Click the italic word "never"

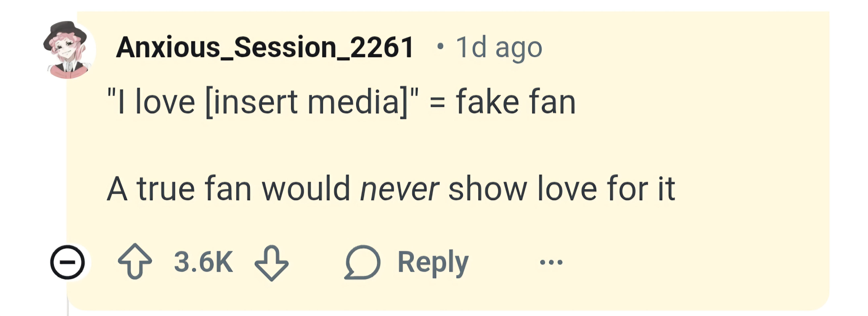pyautogui.click(x=399, y=189)
